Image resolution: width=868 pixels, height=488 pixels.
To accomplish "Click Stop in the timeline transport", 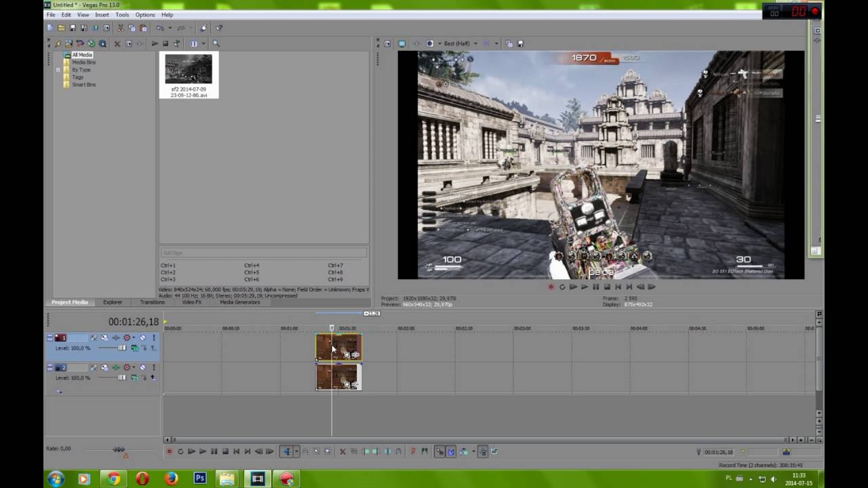I will click(x=225, y=451).
